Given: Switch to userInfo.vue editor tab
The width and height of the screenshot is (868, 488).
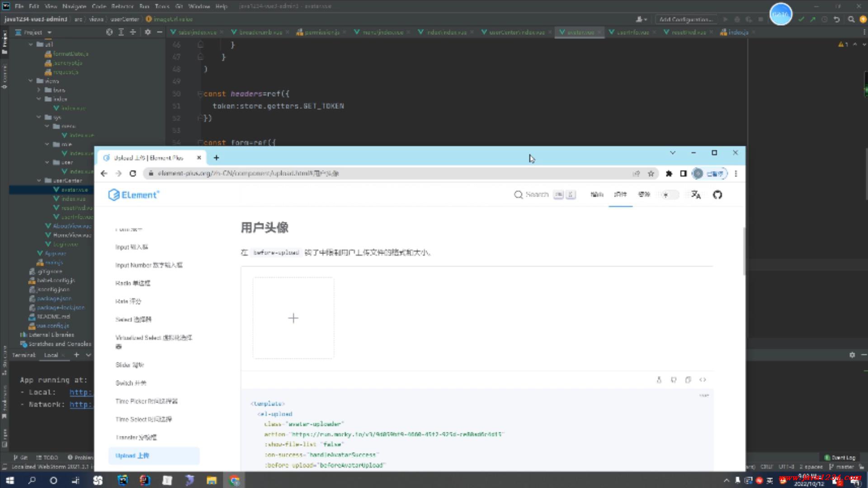Looking at the screenshot, I should click(632, 32).
